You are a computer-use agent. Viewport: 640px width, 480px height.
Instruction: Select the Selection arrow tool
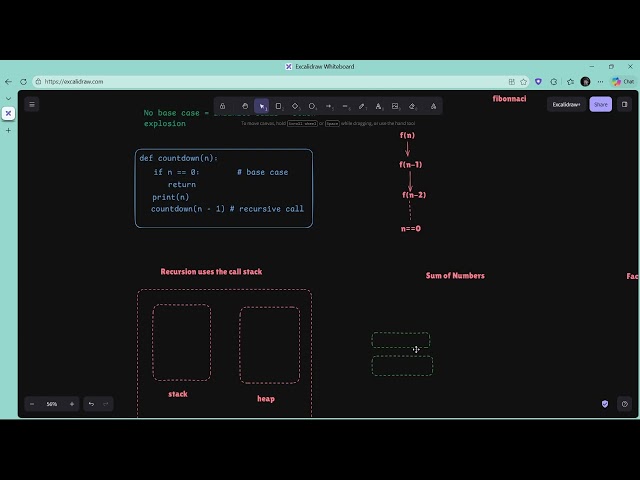[262, 106]
